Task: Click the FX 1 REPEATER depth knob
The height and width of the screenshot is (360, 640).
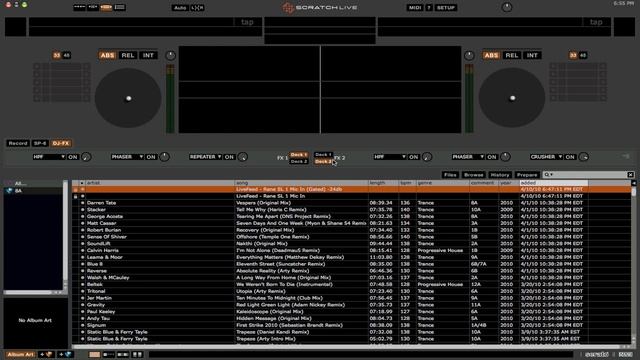Action: pos(242,157)
